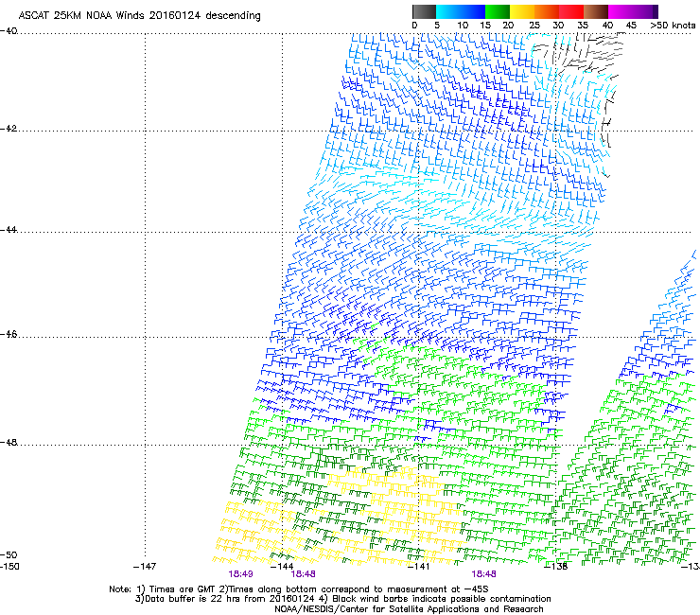The width and height of the screenshot is (700, 615).
Task: Click the '-50' latitude axis label
Action: point(9,554)
